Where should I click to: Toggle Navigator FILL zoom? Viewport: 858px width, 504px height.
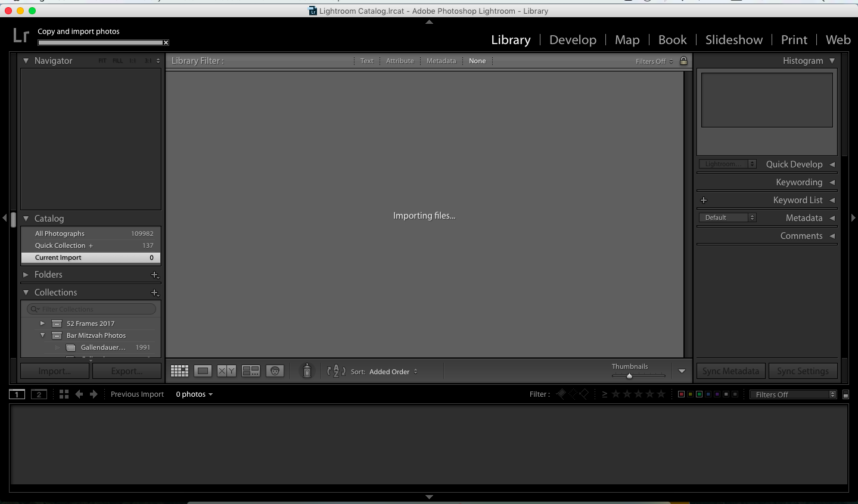tap(118, 61)
